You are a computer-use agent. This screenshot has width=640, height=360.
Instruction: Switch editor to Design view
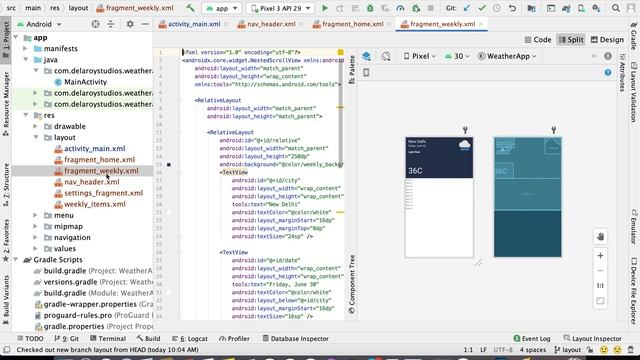pyautogui.click(x=607, y=40)
